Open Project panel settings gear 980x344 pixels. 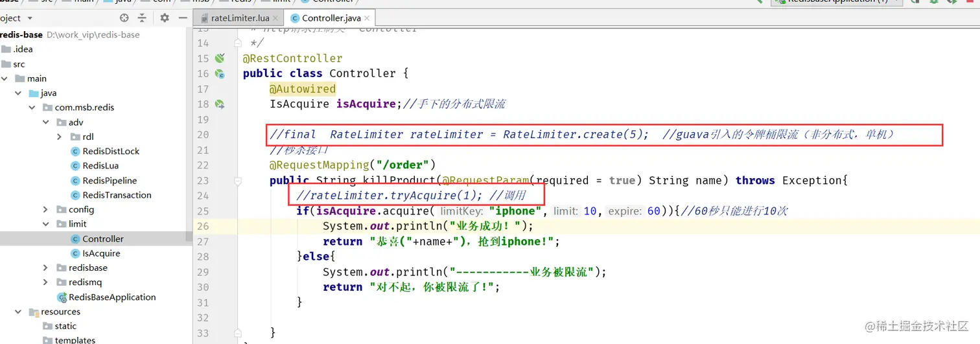click(x=165, y=18)
